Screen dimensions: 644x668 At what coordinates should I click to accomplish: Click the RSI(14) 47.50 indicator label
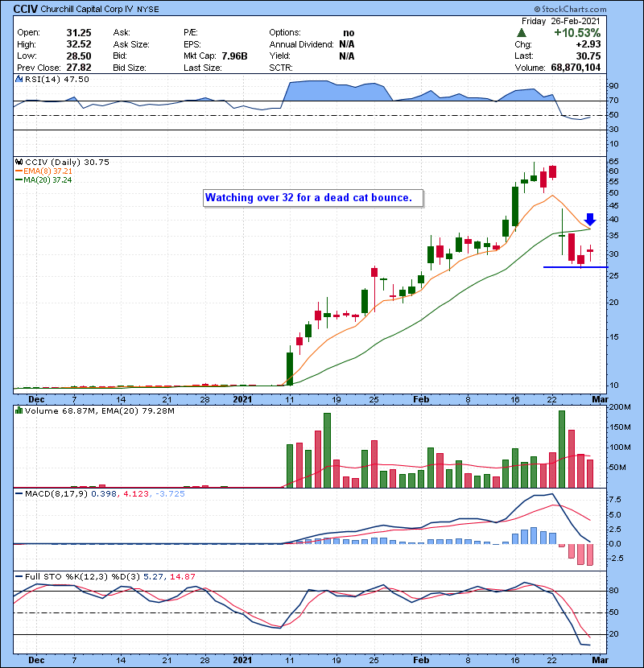(x=56, y=79)
